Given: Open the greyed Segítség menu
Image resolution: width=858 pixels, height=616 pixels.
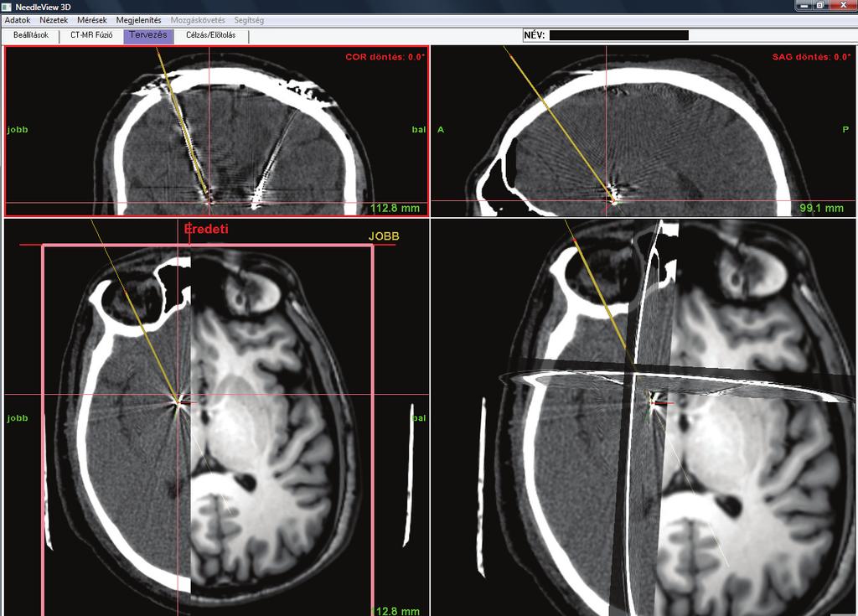Looking at the screenshot, I should coord(249,20).
